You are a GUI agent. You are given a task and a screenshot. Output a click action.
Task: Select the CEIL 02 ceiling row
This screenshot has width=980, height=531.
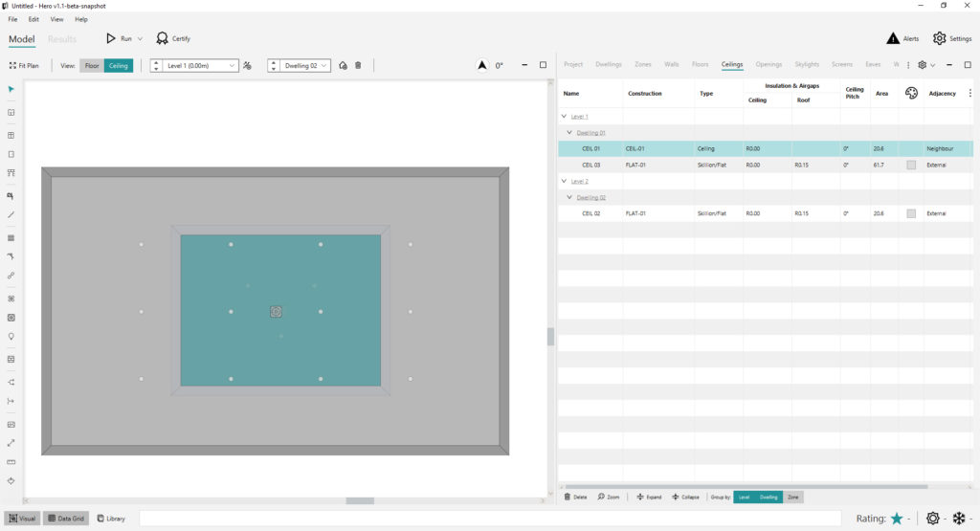(x=765, y=213)
